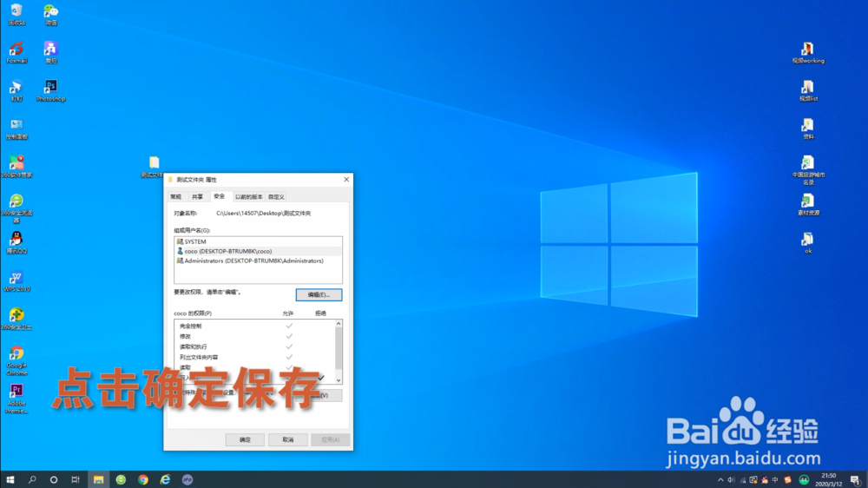Launch the Google Chrome desktop shortcut
Viewport: 868px width, 488px height.
pos(16,360)
